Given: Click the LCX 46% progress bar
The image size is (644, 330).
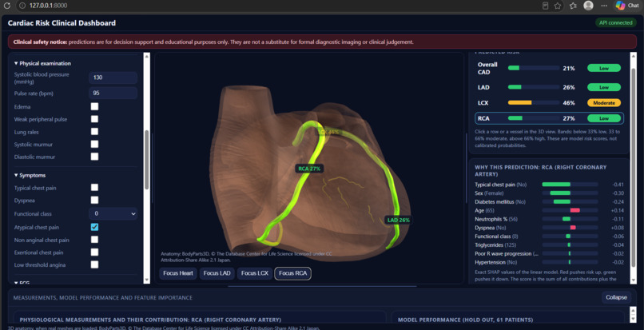Looking at the screenshot, I should pos(534,103).
